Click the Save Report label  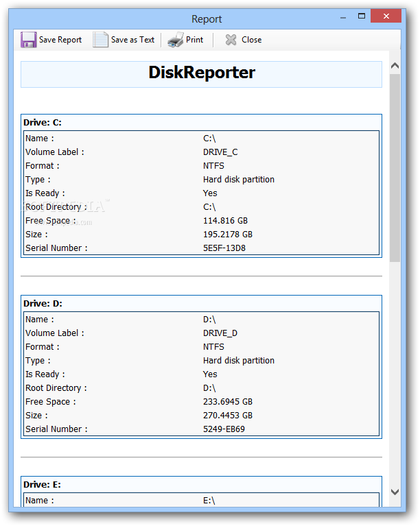pos(60,40)
